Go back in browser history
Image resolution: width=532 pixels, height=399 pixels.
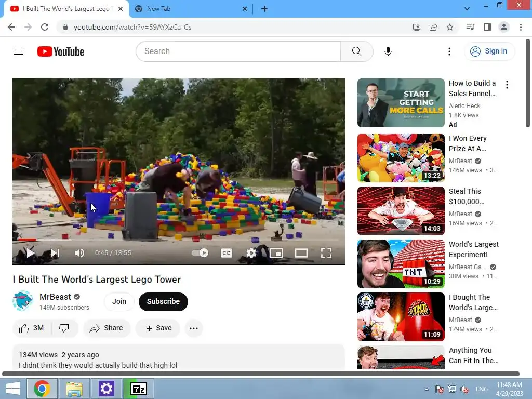point(11,27)
